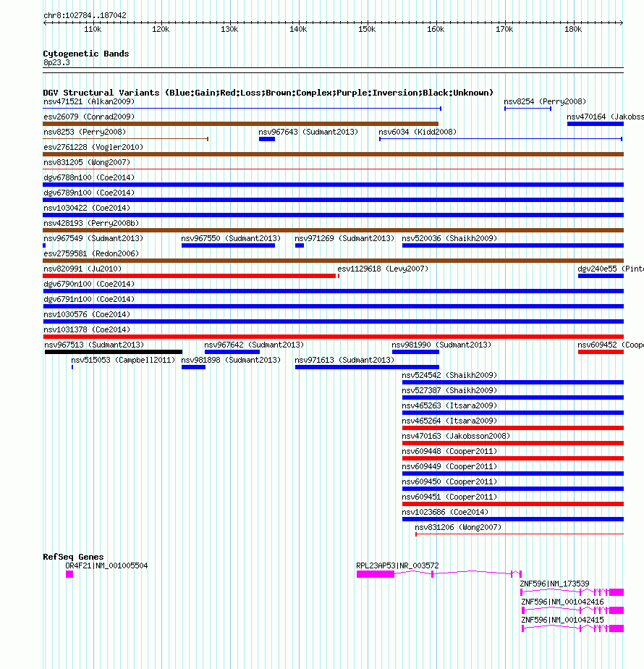This screenshot has width=644, height=669.
Task: Click the Cytogenetic Bands track title
Action: pyautogui.click(x=85, y=54)
